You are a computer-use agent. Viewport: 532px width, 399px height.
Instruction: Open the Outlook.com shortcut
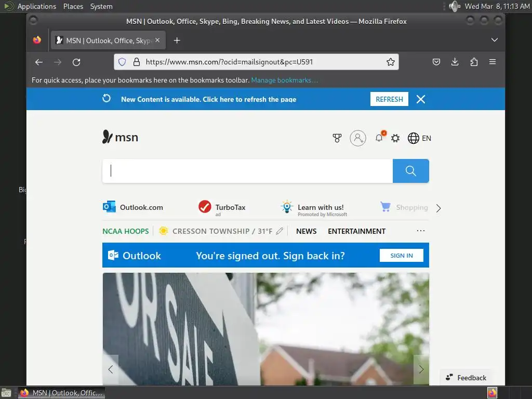(x=133, y=207)
